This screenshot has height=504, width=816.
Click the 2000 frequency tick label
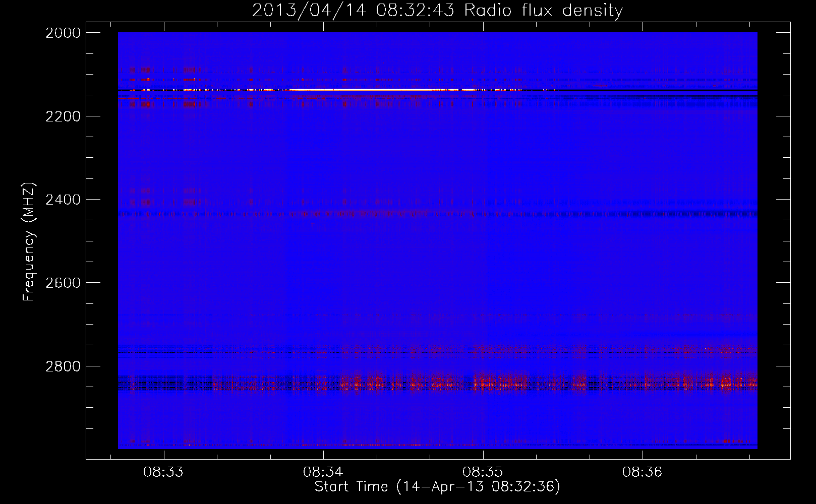click(63, 33)
